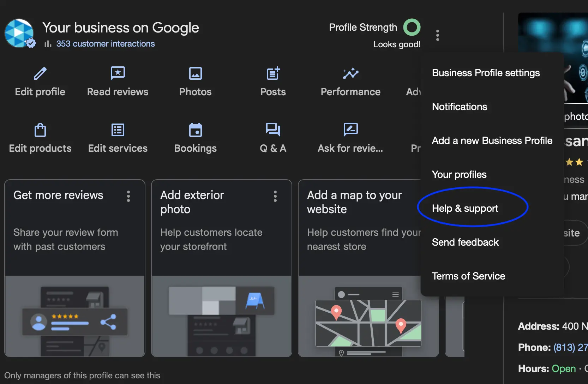Choose Send feedback in the menu
Screen dimensions: 588x384
pyautogui.click(x=465, y=242)
